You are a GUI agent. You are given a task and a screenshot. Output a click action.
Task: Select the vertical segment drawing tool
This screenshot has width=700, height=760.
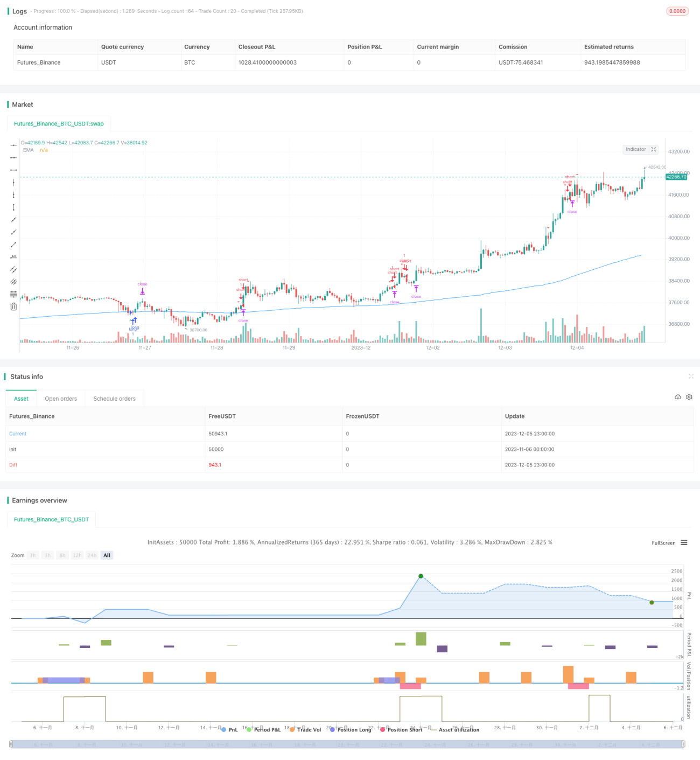(13, 207)
